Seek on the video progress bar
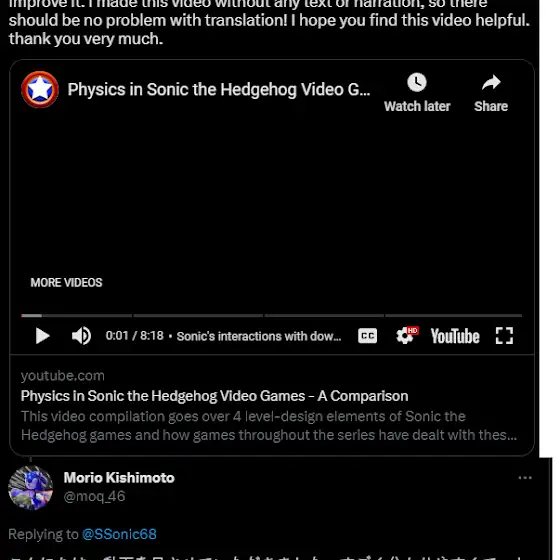Screen dimensions: 560x560 [271, 316]
